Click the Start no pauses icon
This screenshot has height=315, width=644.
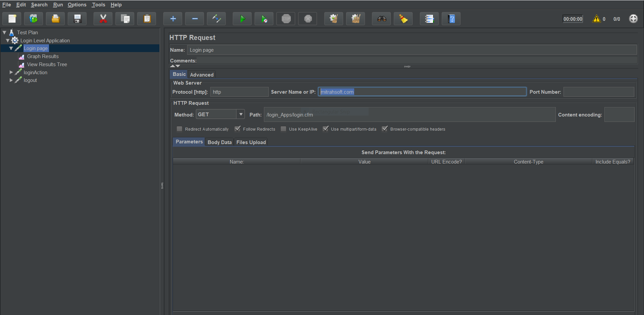pyautogui.click(x=264, y=19)
